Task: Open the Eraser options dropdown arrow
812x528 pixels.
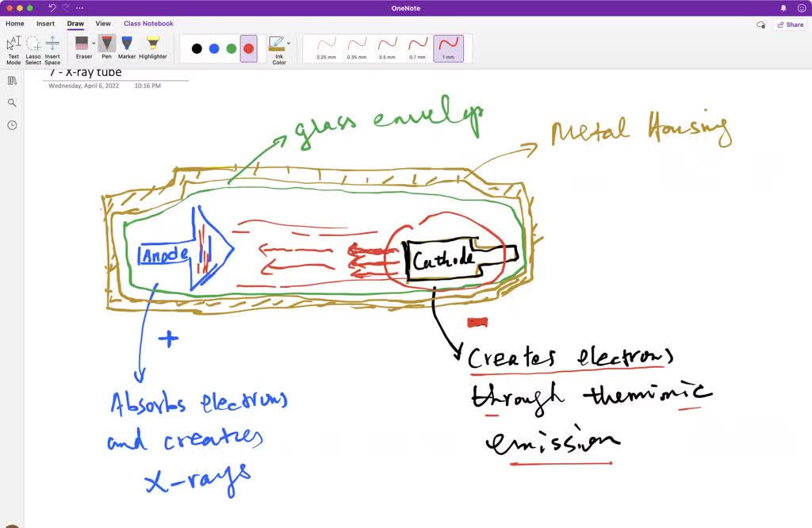Action: coord(94,43)
